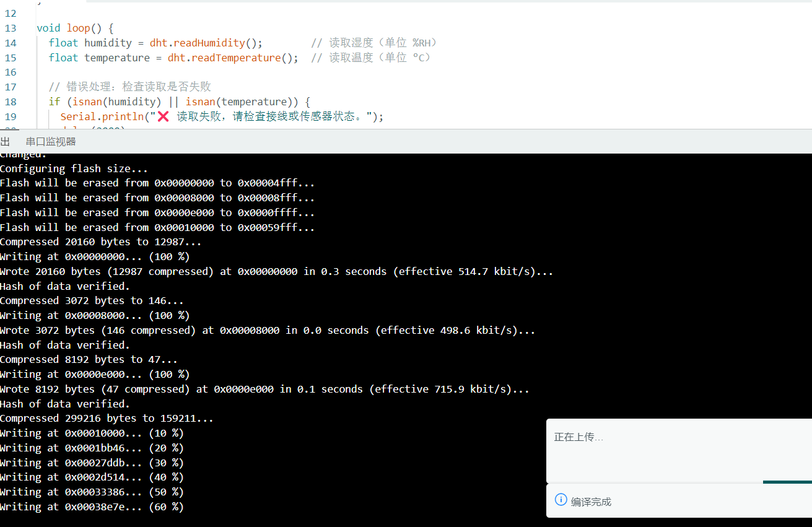Click the 'Wrote 8192 bytes' output line
This screenshot has height=527, width=812.
(x=264, y=390)
